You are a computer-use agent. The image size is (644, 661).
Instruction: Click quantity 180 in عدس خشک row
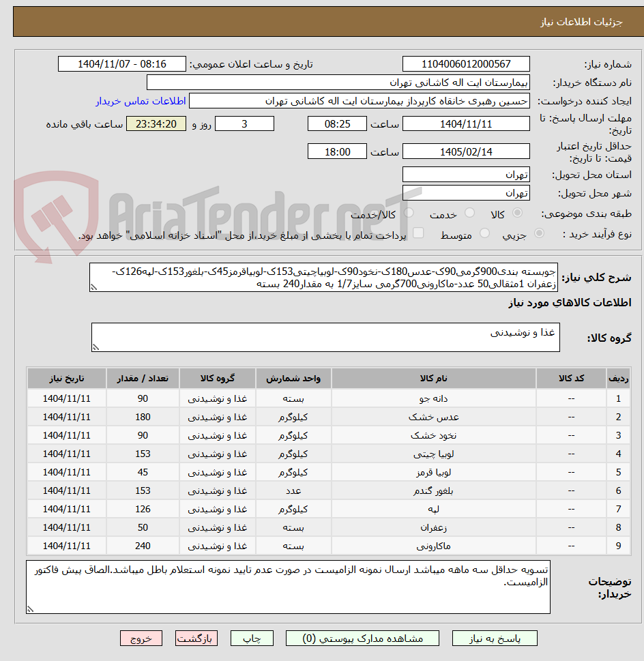pyautogui.click(x=143, y=417)
